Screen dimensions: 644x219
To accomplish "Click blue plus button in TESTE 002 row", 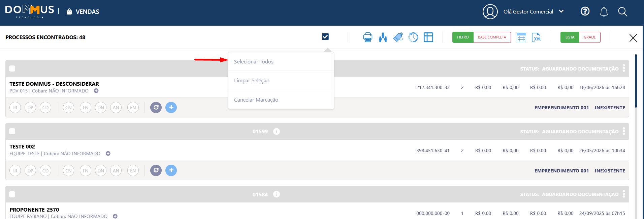I will (x=171, y=170).
